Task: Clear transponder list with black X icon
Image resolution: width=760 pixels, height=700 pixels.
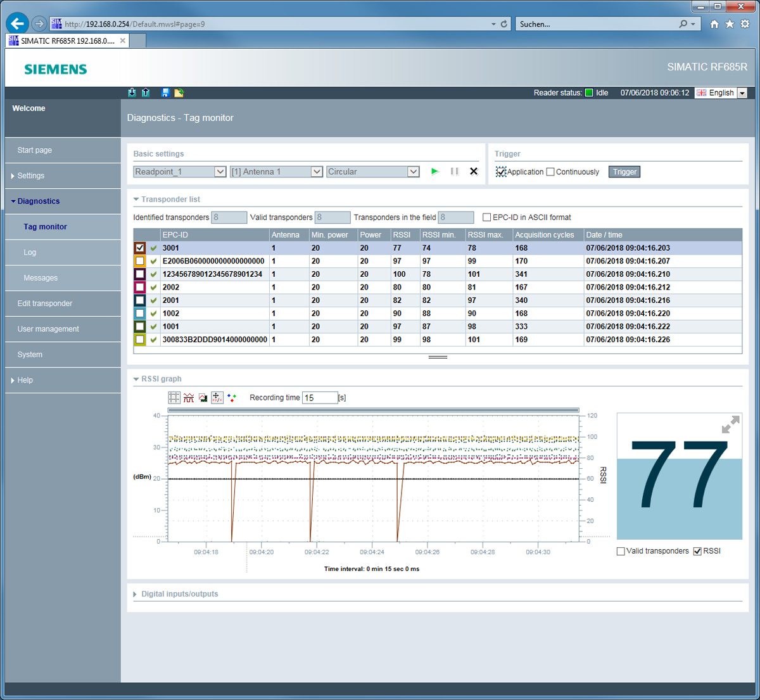Action: click(473, 172)
